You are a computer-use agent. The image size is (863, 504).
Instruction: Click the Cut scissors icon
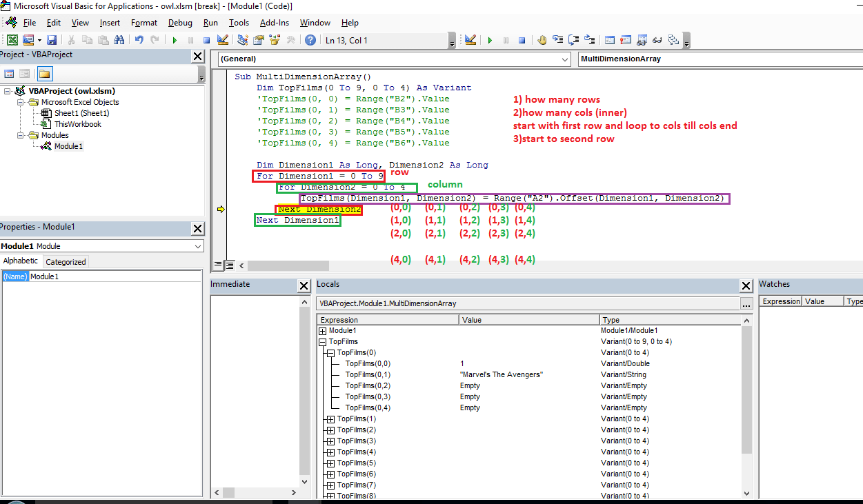tap(71, 40)
